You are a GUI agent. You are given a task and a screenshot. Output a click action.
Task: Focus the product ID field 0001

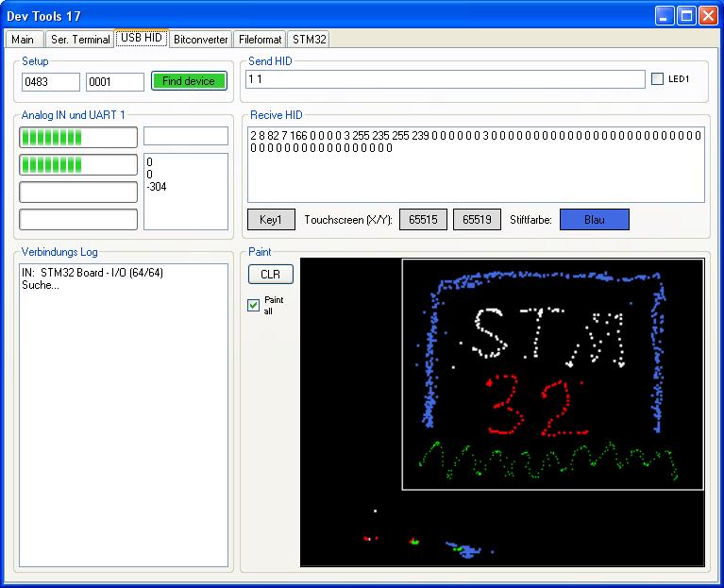pos(114,82)
